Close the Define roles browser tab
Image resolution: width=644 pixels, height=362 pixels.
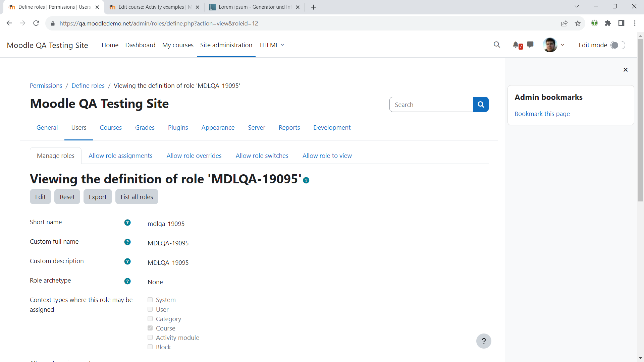coord(97,7)
